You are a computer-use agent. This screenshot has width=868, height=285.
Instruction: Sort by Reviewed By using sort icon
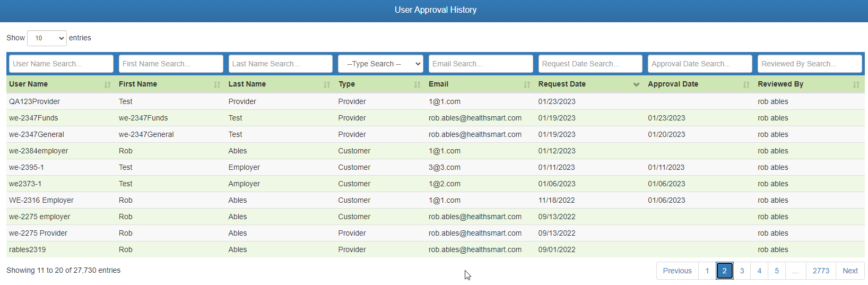click(x=856, y=84)
